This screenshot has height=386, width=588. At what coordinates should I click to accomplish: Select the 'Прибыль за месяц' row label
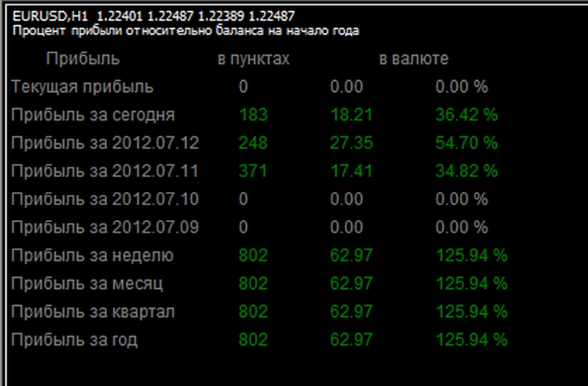coord(87,284)
